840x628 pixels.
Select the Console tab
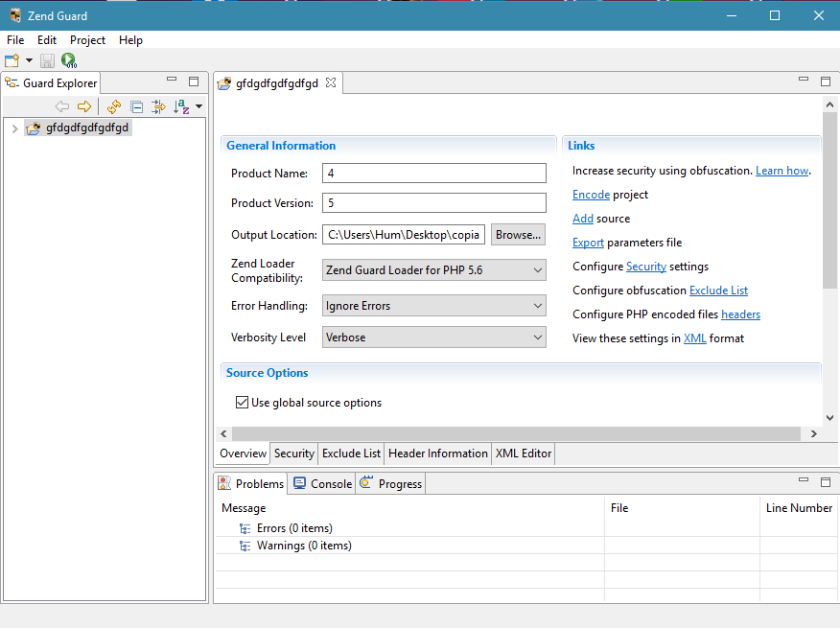tap(322, 484)
